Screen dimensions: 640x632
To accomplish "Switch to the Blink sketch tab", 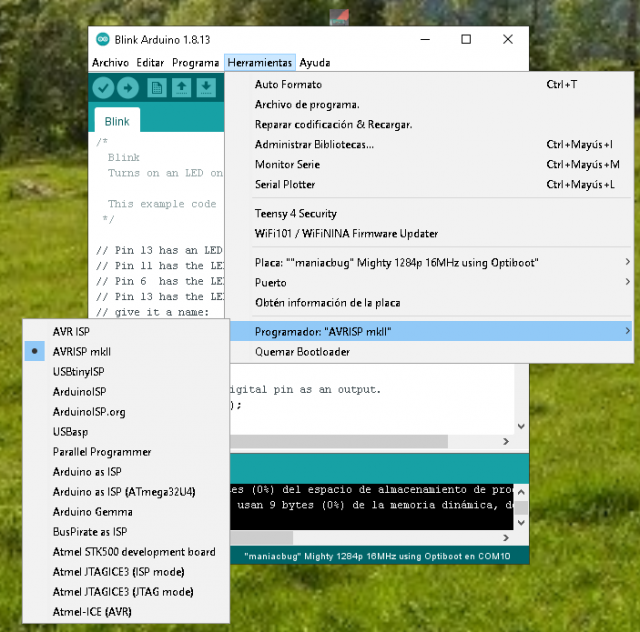I will click(117, 121).
